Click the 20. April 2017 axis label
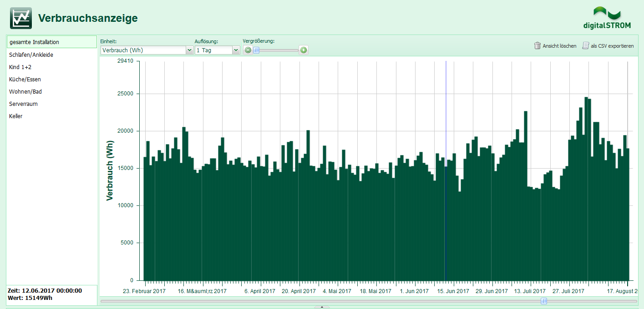This screenshot has height=309, width=644. pyautogui.click(x=299, y=291)
